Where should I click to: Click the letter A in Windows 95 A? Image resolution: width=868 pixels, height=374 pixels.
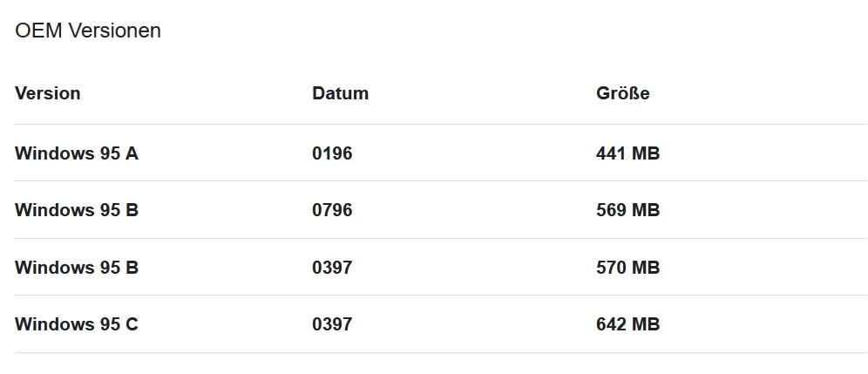coord(132,153)
